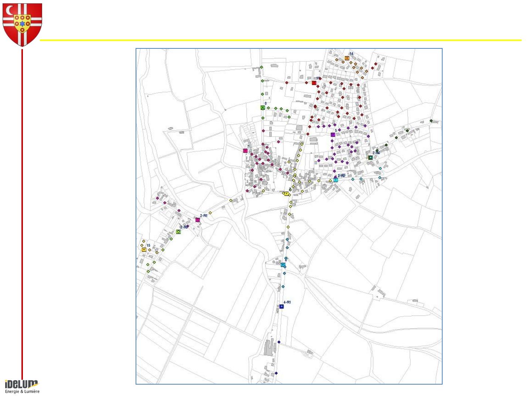Click the '2-R1' map label text

(x=204, y=216)
